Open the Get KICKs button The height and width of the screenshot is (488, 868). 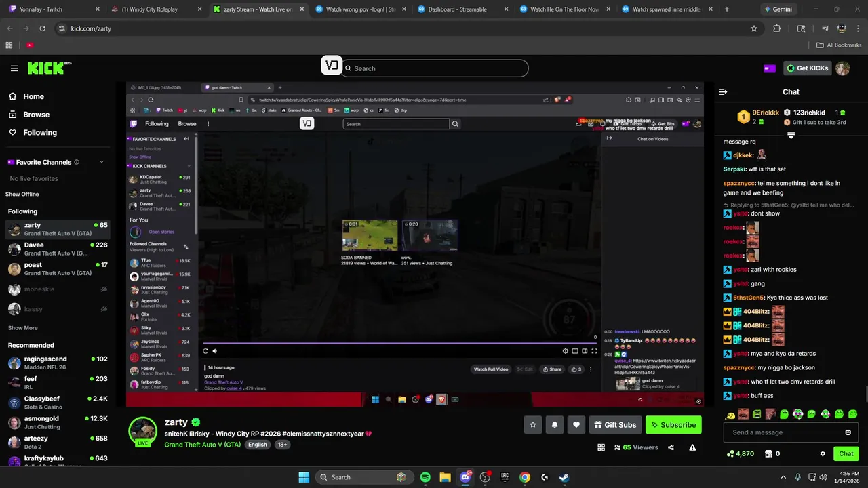click(808, 68)
